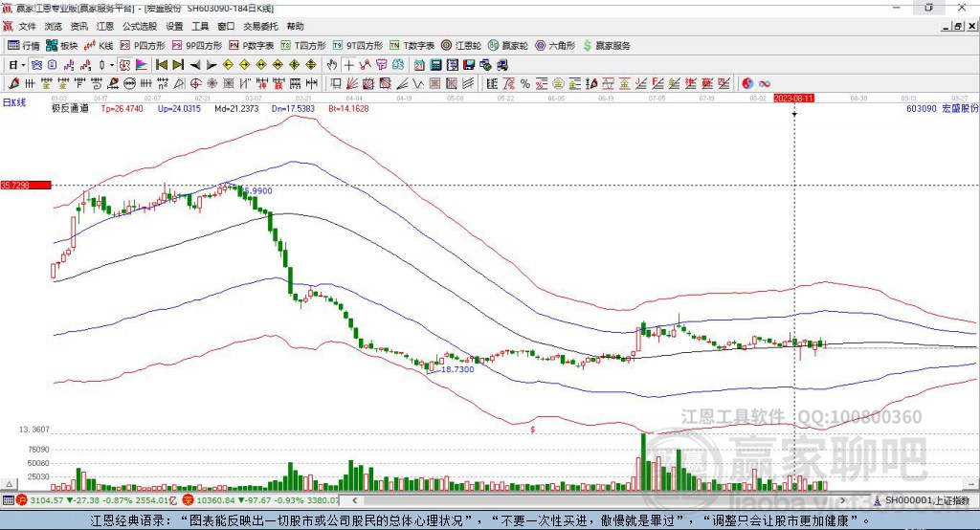Click the 深 Shenzhen index status icon
The image size is (980, 530).
point(189,500)
